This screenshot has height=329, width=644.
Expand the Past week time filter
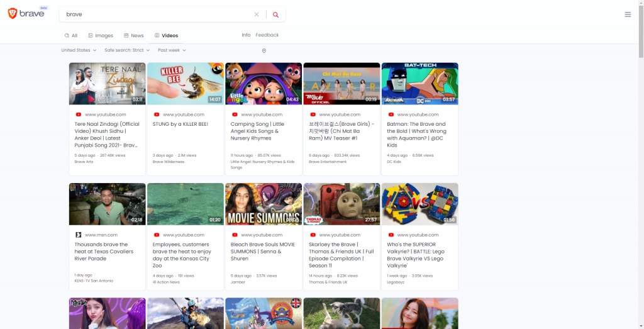[x=172, y=50]
